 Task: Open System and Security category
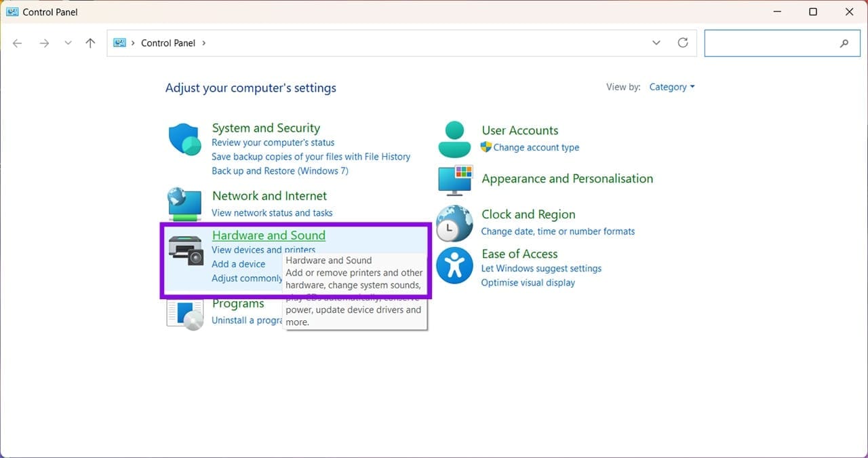click(x=266, y=128)
